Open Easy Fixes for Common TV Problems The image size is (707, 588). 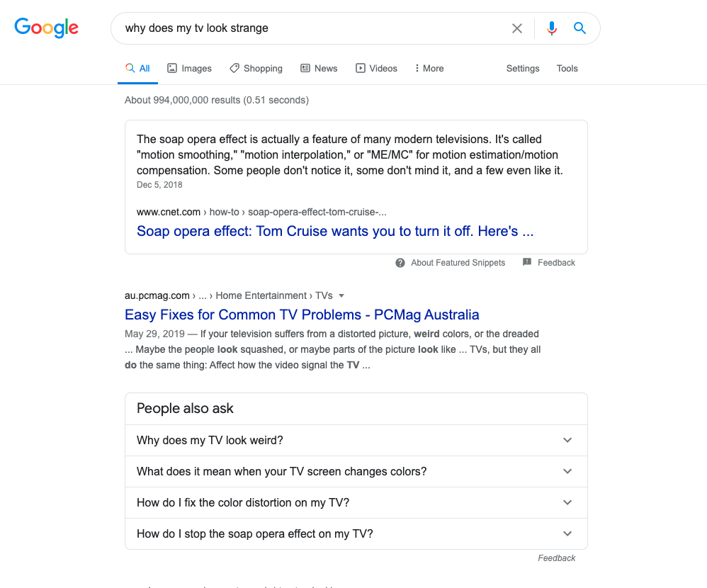pos(302,315)
